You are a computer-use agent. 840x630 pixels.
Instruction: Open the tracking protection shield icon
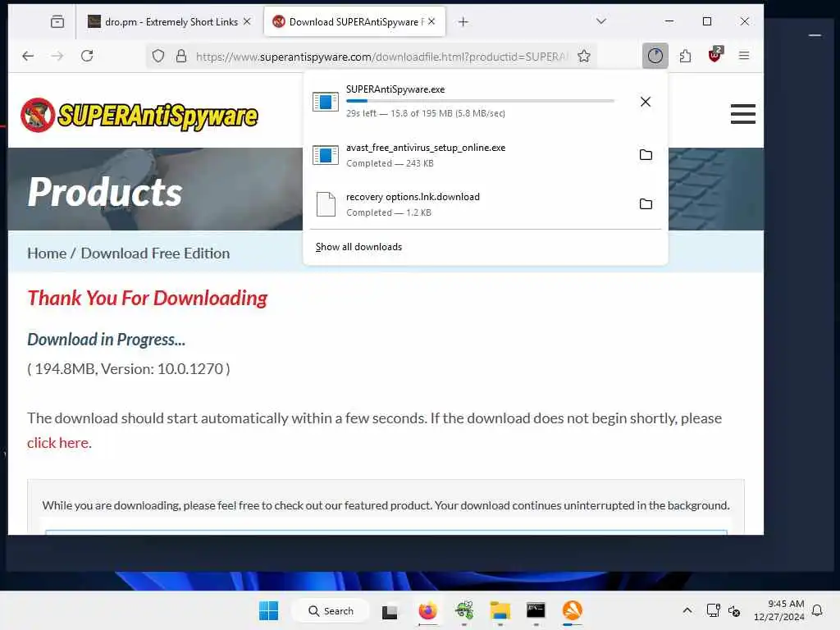[158, 56]
